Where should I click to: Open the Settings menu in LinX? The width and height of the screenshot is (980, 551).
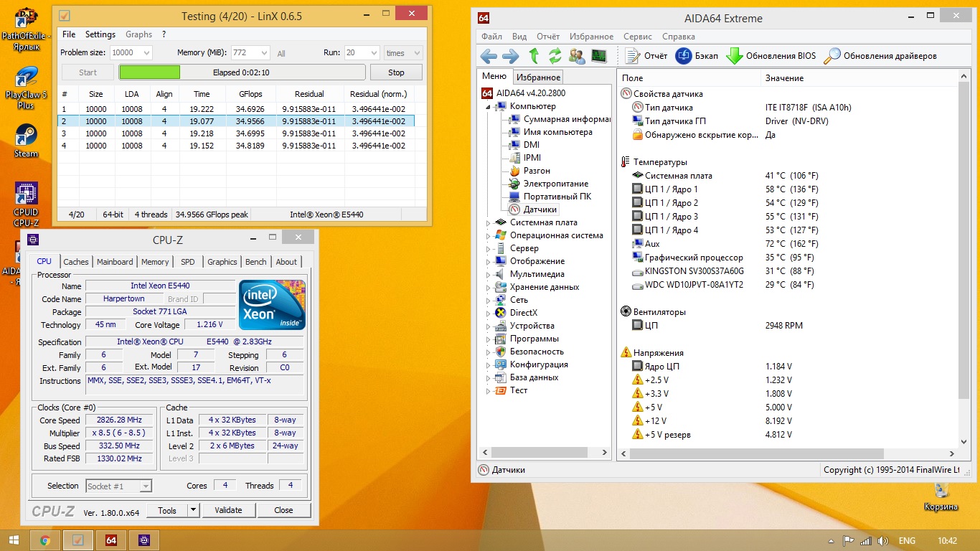[x=100, y=34]
